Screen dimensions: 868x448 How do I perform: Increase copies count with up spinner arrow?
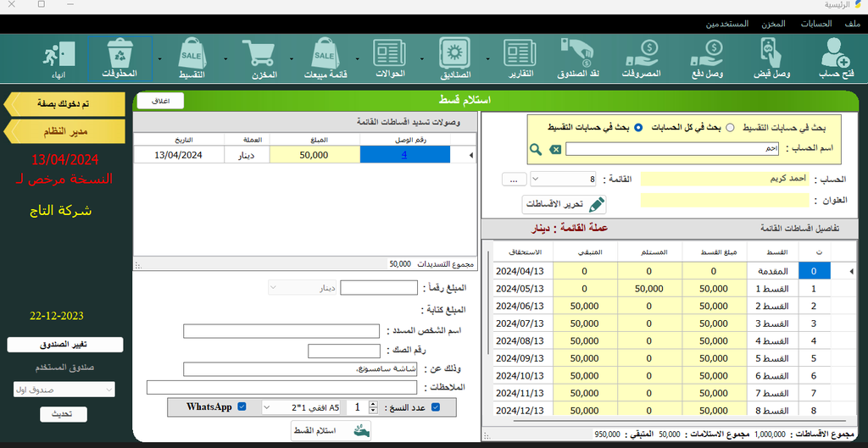tap(373, 404)
